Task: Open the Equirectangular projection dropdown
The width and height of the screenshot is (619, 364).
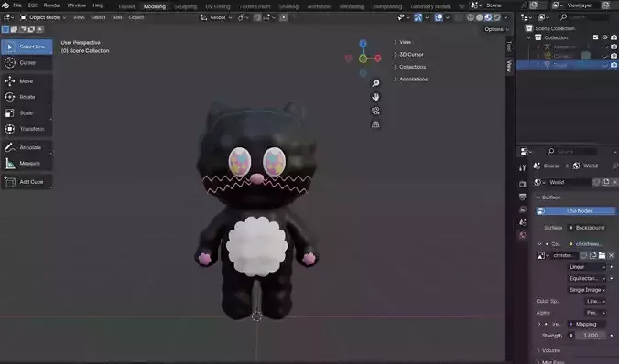Action: pyautogui.click(x=587, y=278)
